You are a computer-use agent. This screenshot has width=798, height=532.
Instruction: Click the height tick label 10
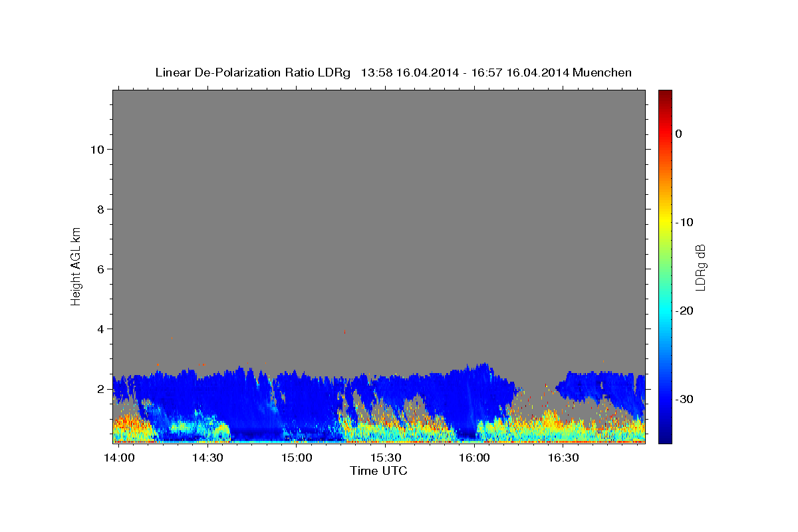[97, 149]
